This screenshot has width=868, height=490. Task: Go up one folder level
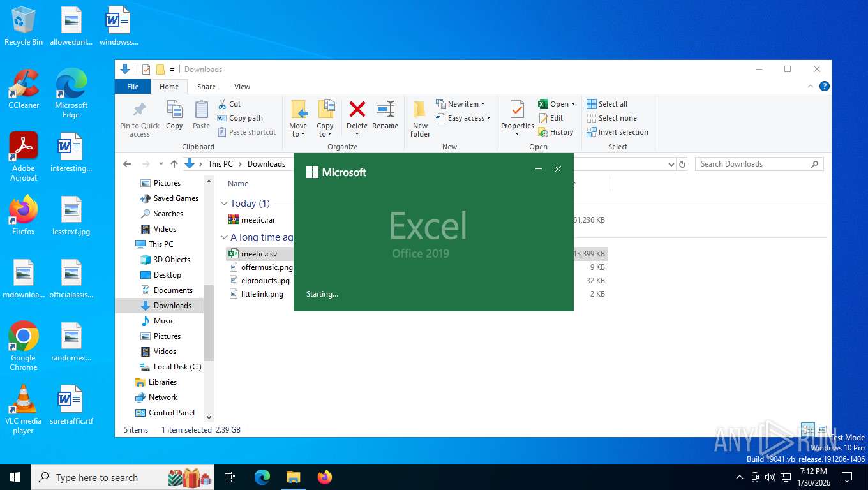point(174,164)
